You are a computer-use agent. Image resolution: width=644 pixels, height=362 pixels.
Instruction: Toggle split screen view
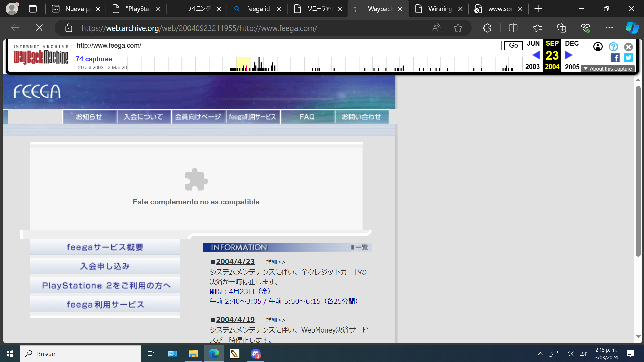click(513, 28)
